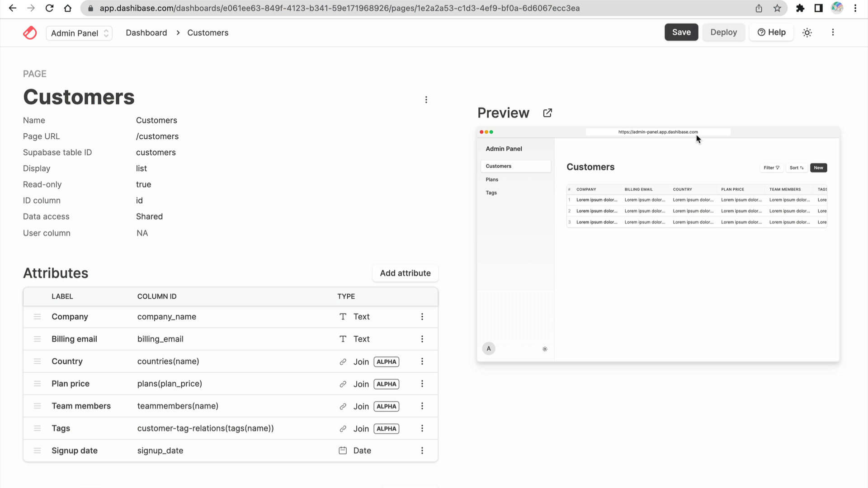Toggle light/dark theme sun icon

click(x=807, y=33)
